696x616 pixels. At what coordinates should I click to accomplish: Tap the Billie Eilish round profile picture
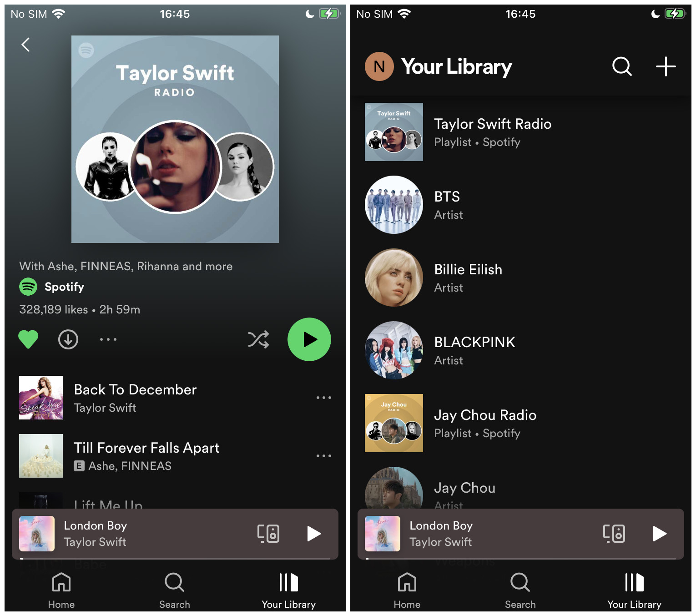tap(394, 278)
